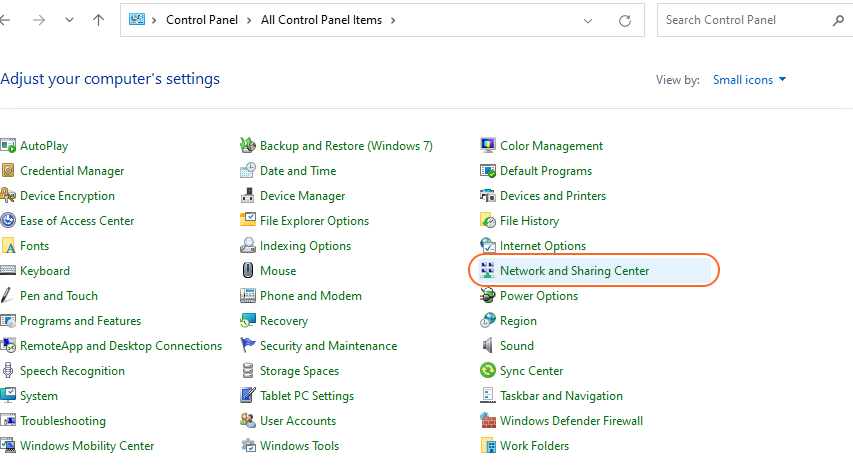Open the Indexing Options icon
Viewport: 853px width, 467px height.
point(248,246)
